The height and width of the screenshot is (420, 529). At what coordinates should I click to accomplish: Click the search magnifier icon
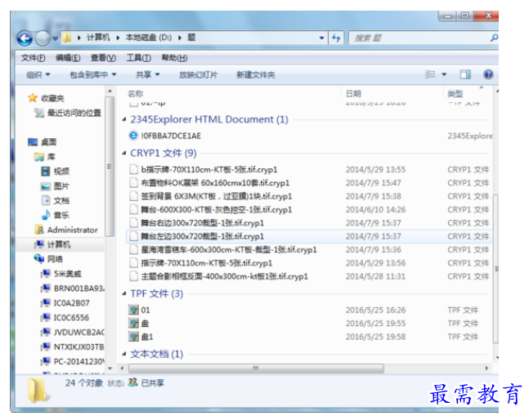pos(494,38)
